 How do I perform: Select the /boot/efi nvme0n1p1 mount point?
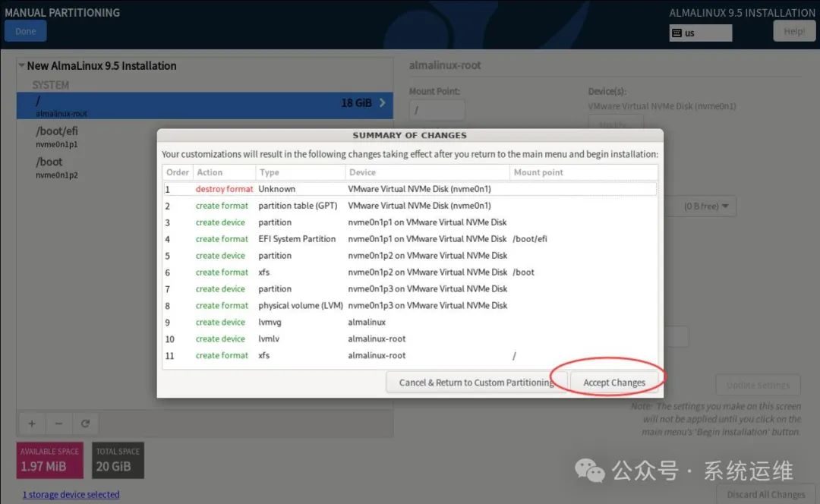click(x=204, y=137)
